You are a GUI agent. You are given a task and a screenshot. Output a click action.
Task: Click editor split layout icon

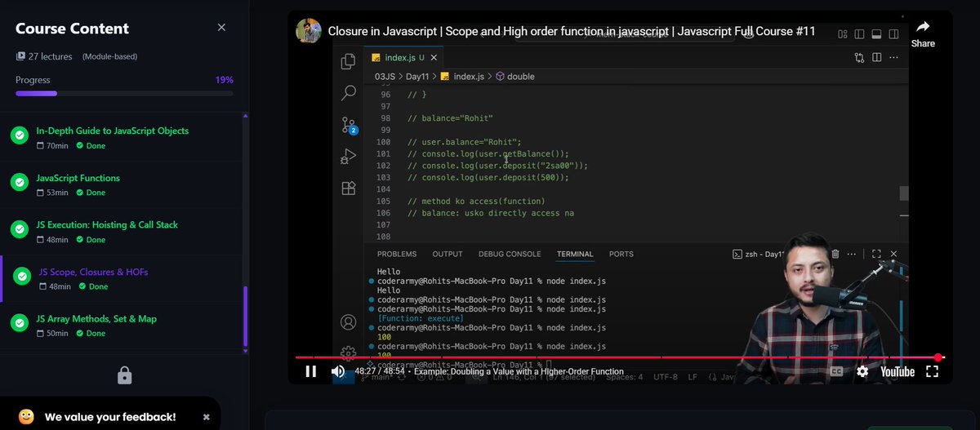876,57
